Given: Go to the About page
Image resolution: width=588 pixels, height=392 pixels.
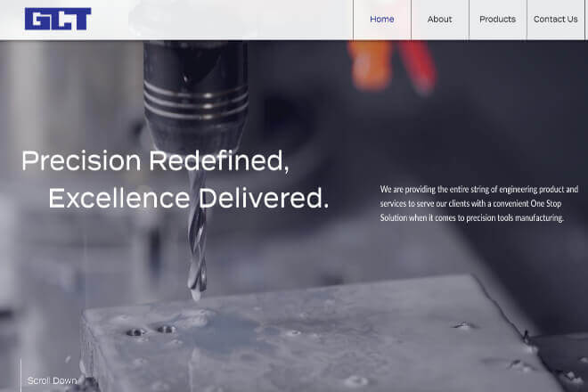Looking at the screenshot, I should click(439, 19).
